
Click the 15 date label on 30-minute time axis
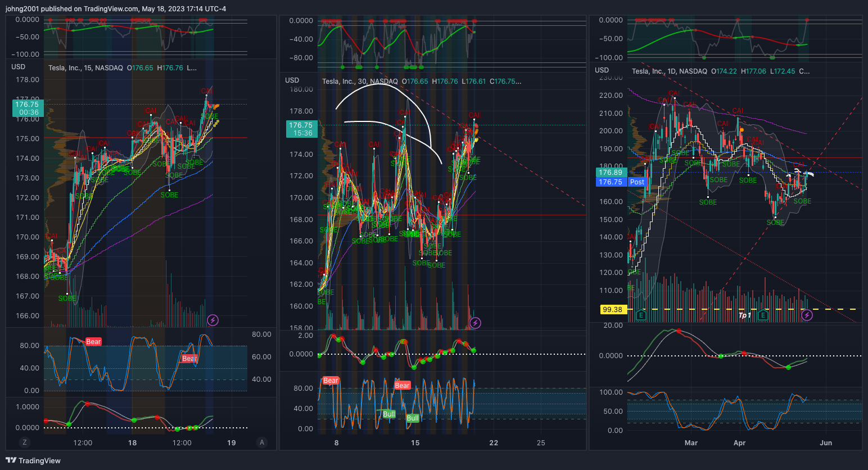click(415, 443)
